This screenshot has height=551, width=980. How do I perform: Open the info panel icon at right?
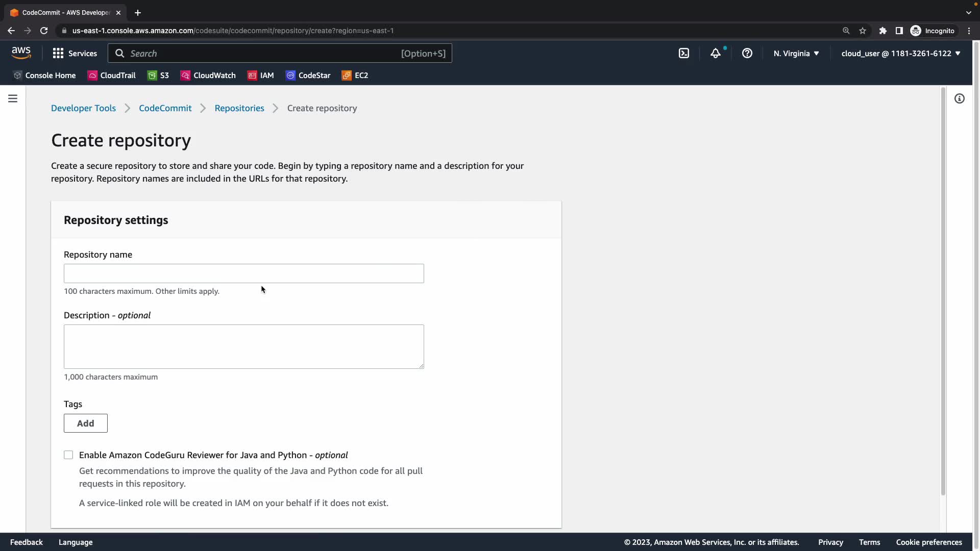[x=960, y=98]
